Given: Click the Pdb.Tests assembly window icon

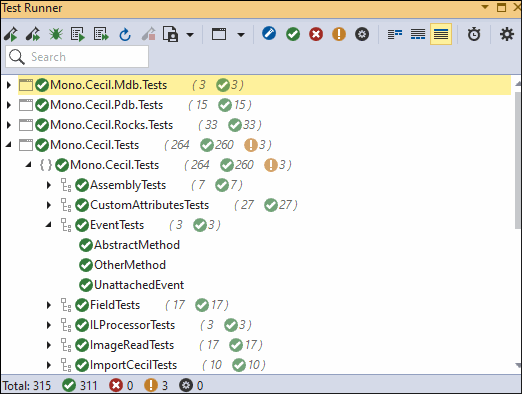Looking at the screenshot, I should (26, 105).
